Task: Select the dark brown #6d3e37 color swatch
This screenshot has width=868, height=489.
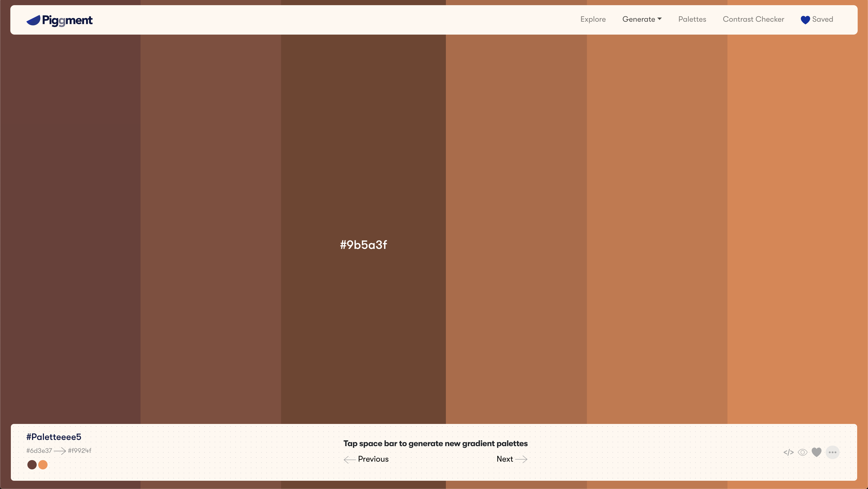Action: click(32, 465)
